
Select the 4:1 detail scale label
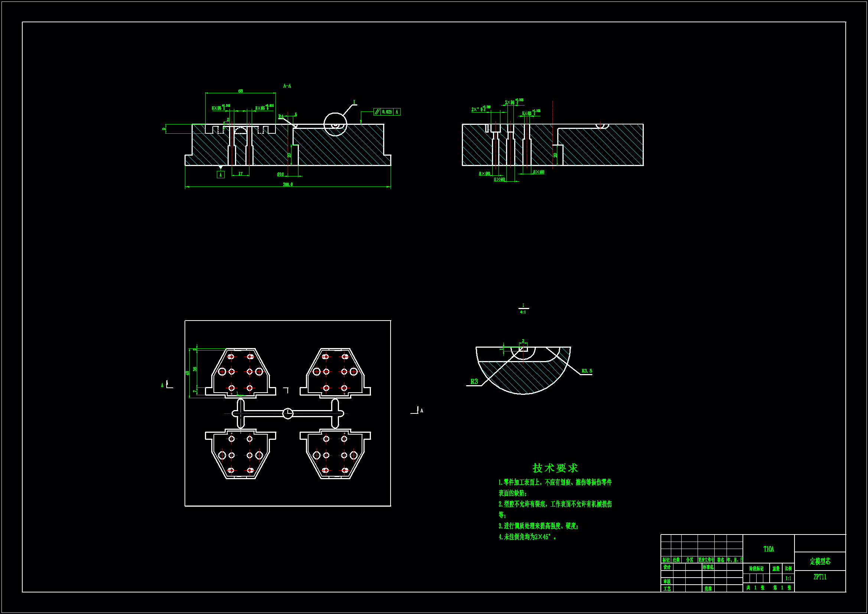click(x=523, y=312)
